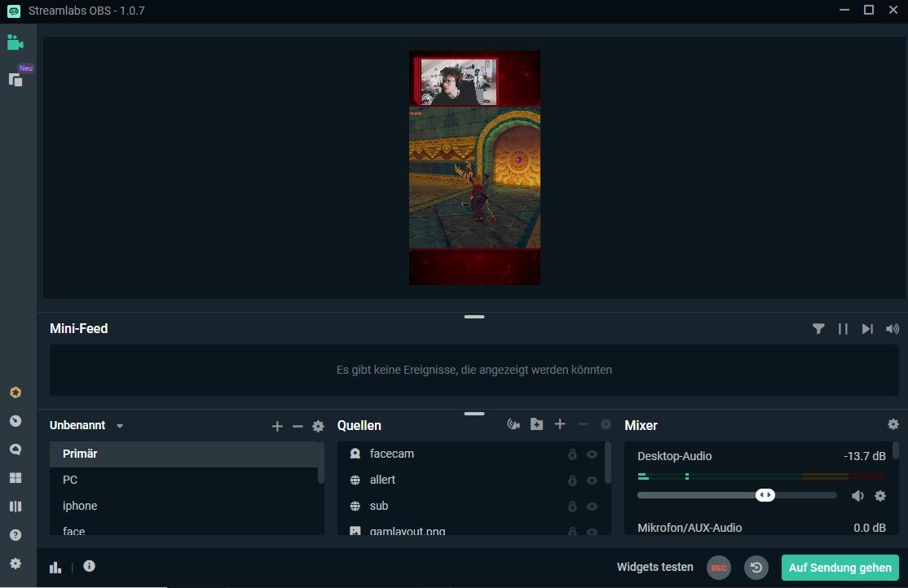Hide the facecam source with its eye icon
Screen dimensions: 908x588
point(592,454)
